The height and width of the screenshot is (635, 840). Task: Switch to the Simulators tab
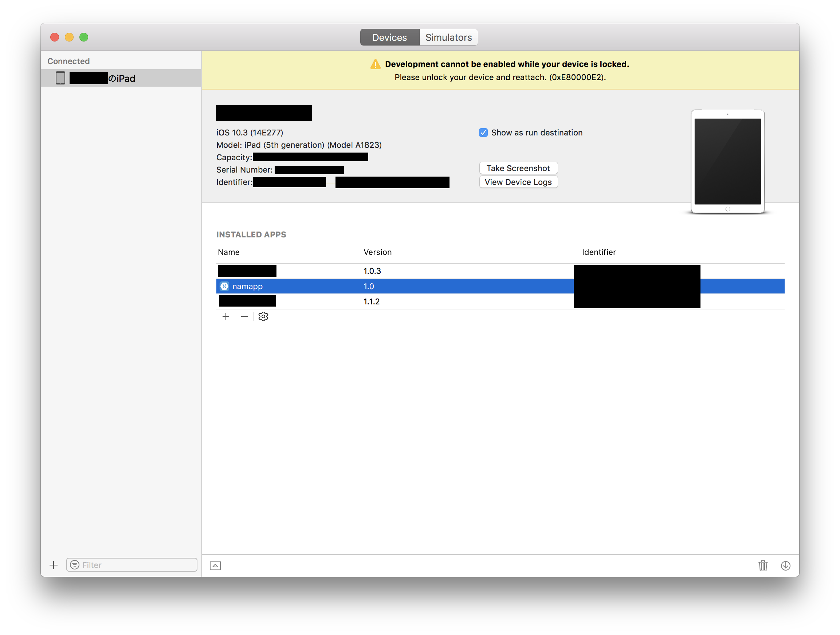tap(448, 37)
